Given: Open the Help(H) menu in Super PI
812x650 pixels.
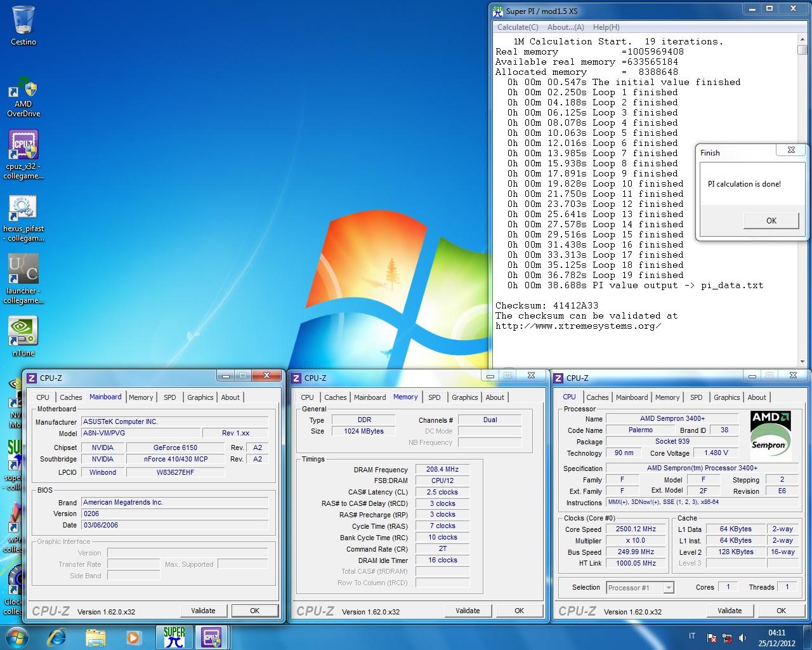Looking at the screenshot, I should pos(606,27).
